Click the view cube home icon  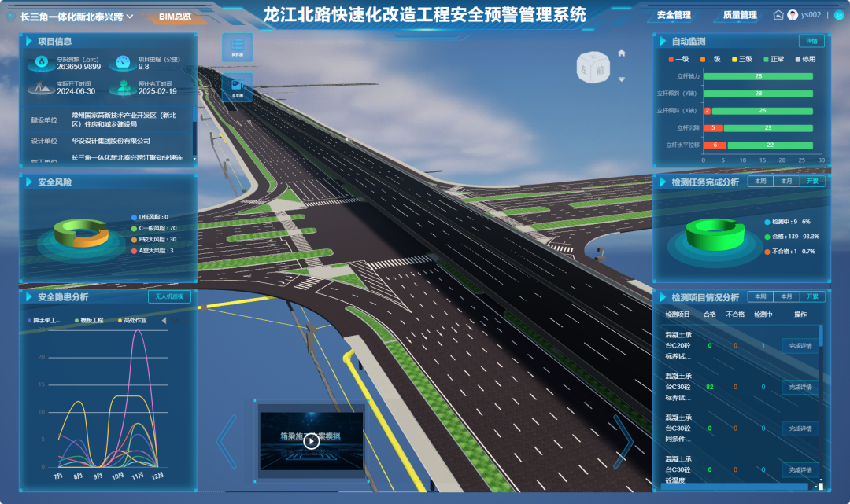[622, 53]
